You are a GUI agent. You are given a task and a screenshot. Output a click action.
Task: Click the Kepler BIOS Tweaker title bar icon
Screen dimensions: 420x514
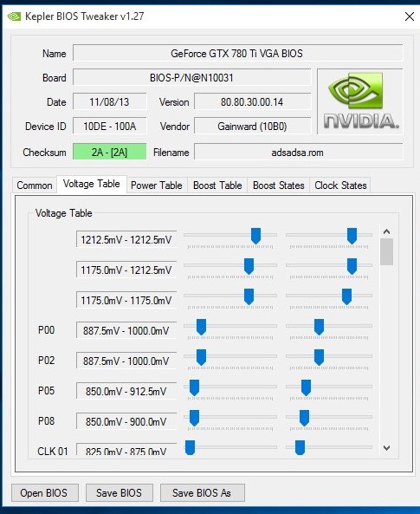point(14,16)
